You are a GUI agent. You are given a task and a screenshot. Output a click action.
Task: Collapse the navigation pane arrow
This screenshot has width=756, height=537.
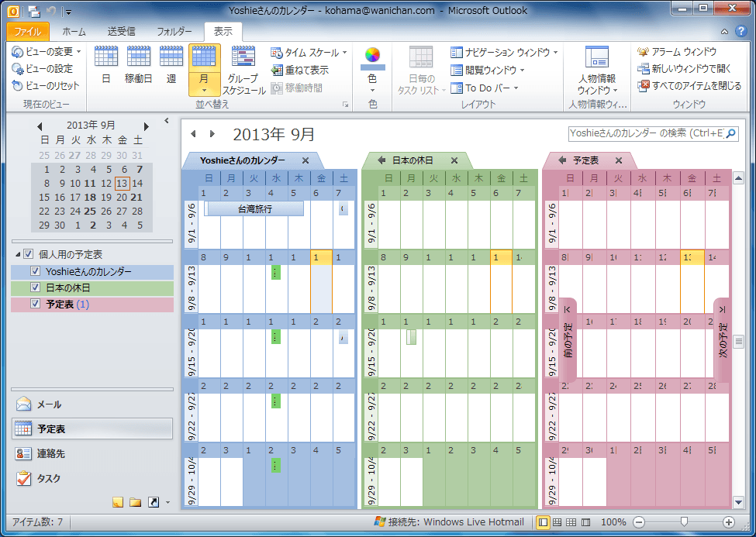[167, 121]
